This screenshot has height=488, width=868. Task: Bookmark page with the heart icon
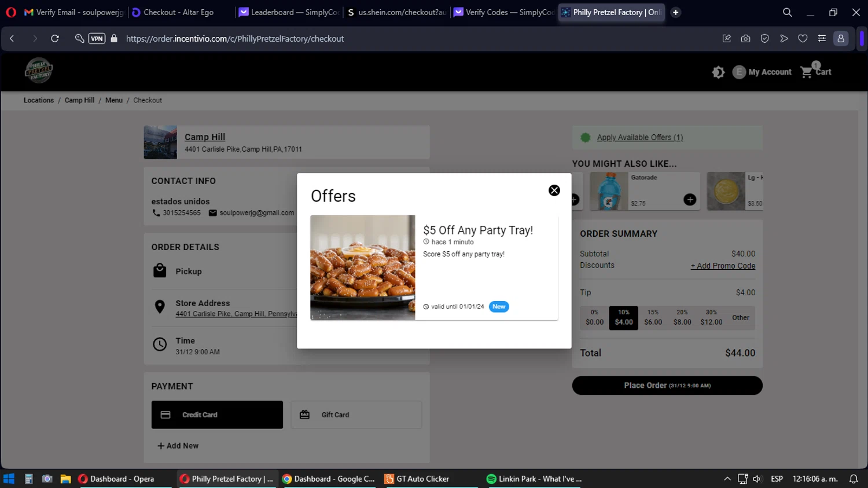coord(803,39)
